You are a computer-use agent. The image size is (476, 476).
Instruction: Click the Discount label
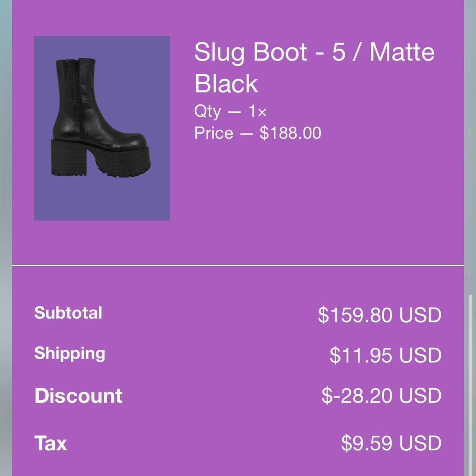78,395
